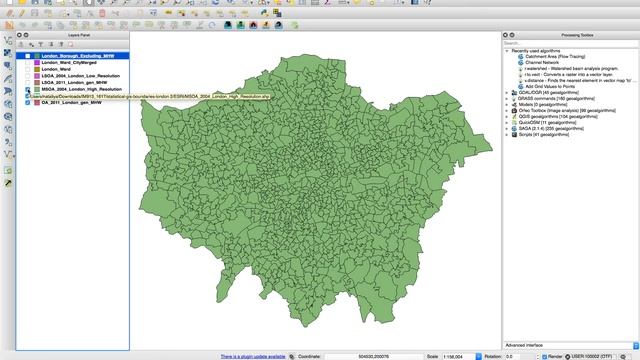Click the toggle extents icon beside Coordinate
Image resolution: width=640 pixels, height=360 pixels.
[x=291, y=356]
